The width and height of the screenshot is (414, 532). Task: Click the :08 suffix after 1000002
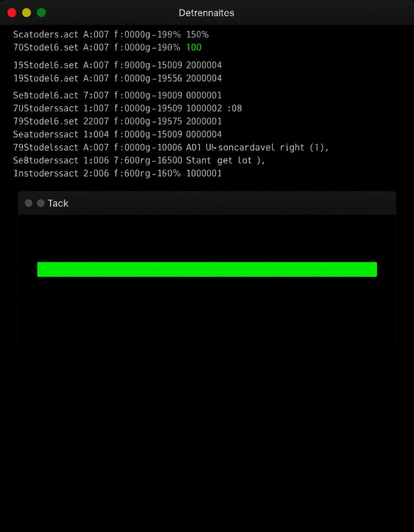click(x=234, y=108)
